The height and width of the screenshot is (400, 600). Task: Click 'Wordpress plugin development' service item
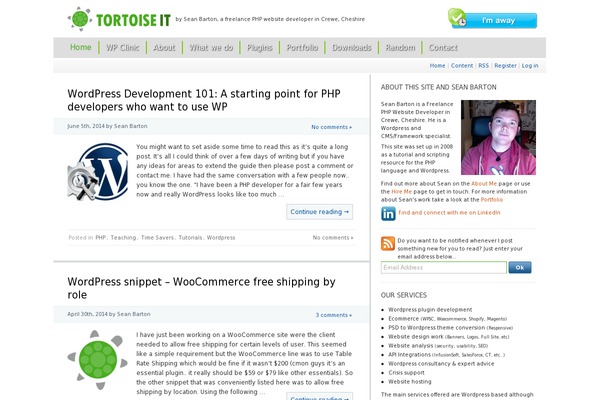click(x=430, y=309)
